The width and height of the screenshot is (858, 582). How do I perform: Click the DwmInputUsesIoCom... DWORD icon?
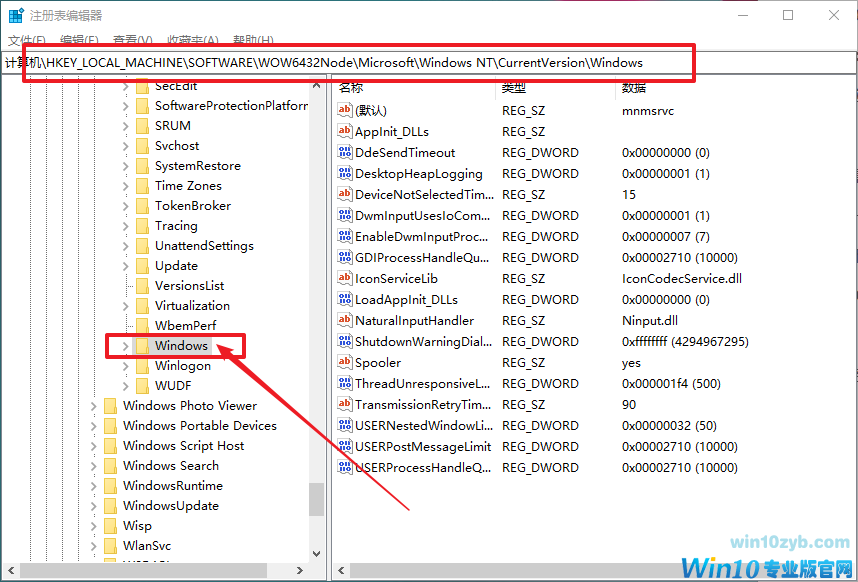pyautogui.click(x=345, y=216)
